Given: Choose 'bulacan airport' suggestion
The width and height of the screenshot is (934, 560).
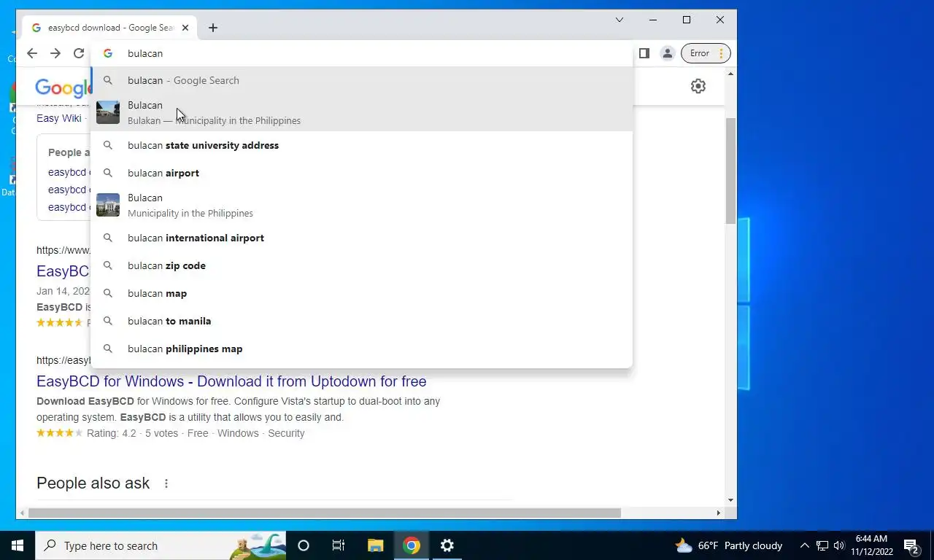Looking at the screenshot, I should 362,173.
